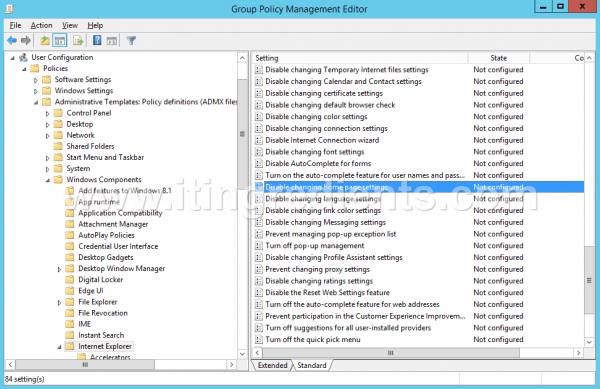Sort by the Setting column header
This screenshot has width=600, height=389.
click(x=360, y=58)
